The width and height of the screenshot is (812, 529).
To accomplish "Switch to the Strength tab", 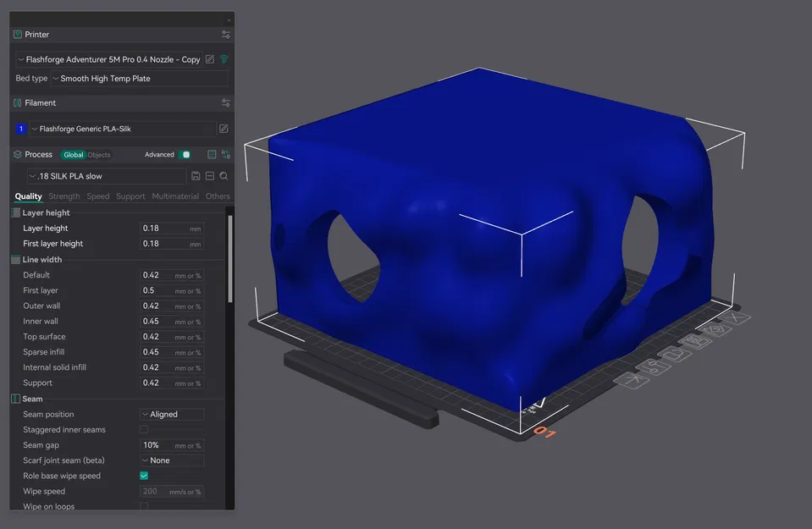I will pyautogui.click(x=64, y=196).
